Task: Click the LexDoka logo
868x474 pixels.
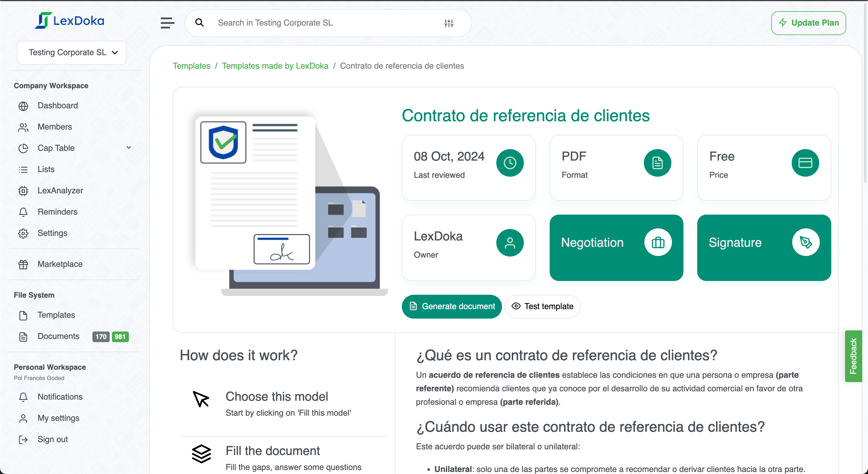Action: (x=70, y=21)
